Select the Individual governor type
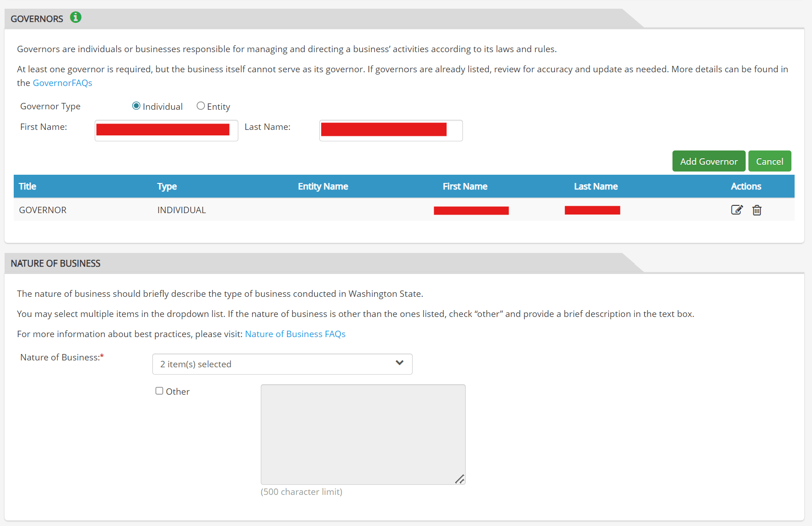 [136, 106]
